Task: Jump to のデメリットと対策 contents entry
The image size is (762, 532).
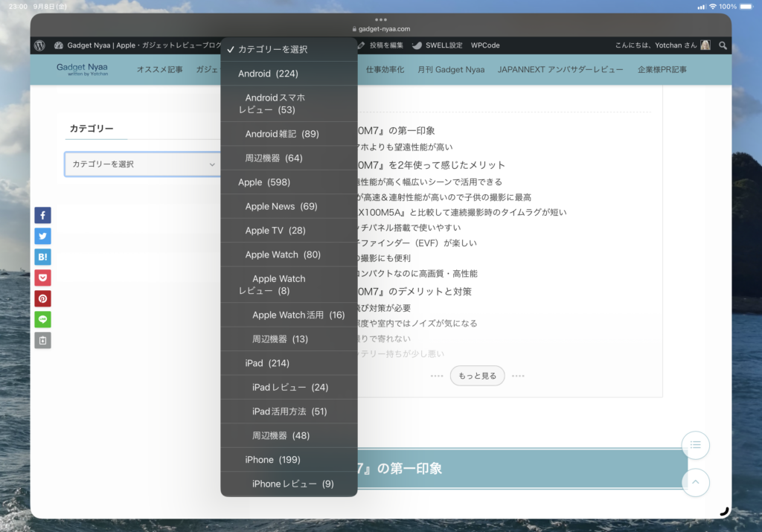Action: coord(415,292)
